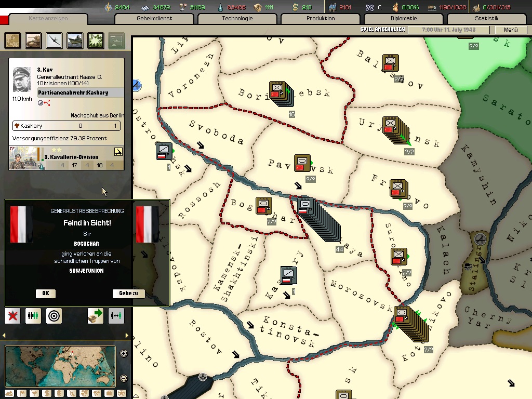The width and height of the screenshot is (532, 399).
Task: Switch to the briefcase map mode
Action: tap(109, 393)
